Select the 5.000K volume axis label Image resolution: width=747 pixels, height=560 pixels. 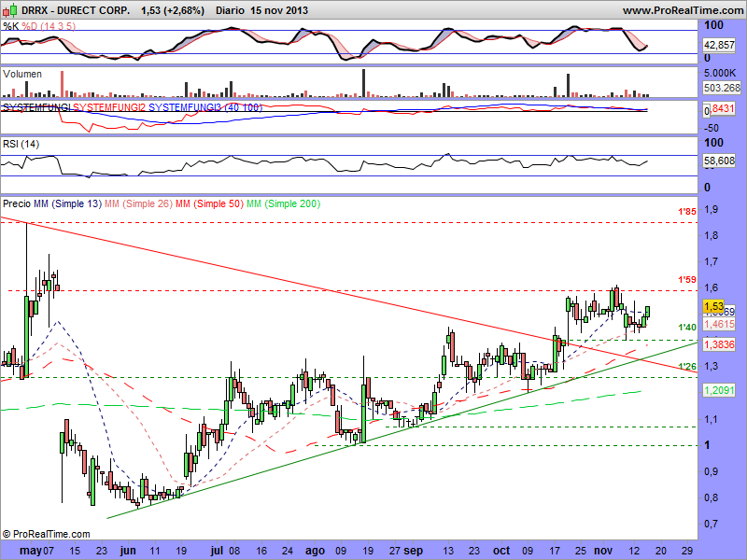click(719, 73)
